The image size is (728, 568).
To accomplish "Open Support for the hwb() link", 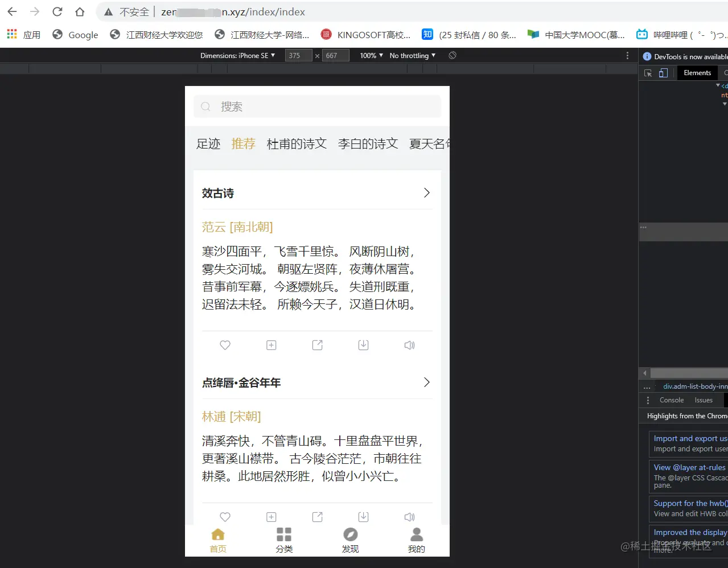I will (x=690, y=503).
